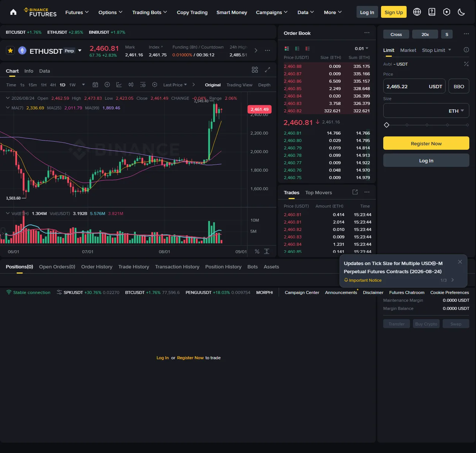Open the ticker header three-dot menu
Viewport: 476px width, 453px height.
click(x=267, y=50)
